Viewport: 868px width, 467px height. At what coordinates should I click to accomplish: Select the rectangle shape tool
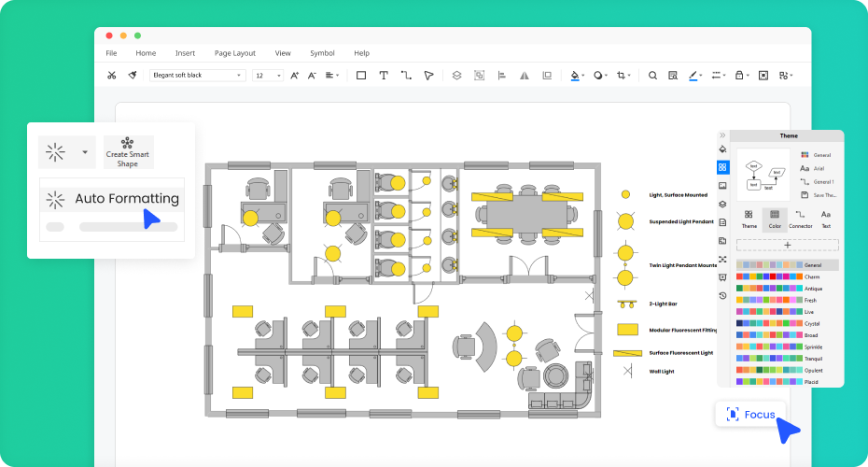(x=361, y=76)
